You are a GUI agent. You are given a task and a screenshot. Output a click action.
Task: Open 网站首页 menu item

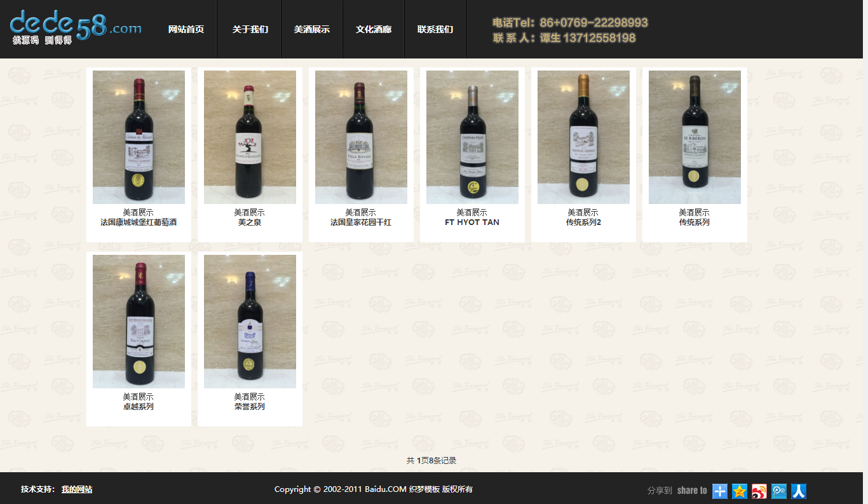[186, 29]
